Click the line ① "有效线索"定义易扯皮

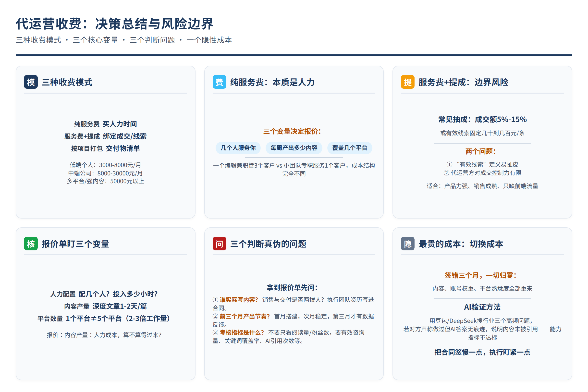pos(482,164)
